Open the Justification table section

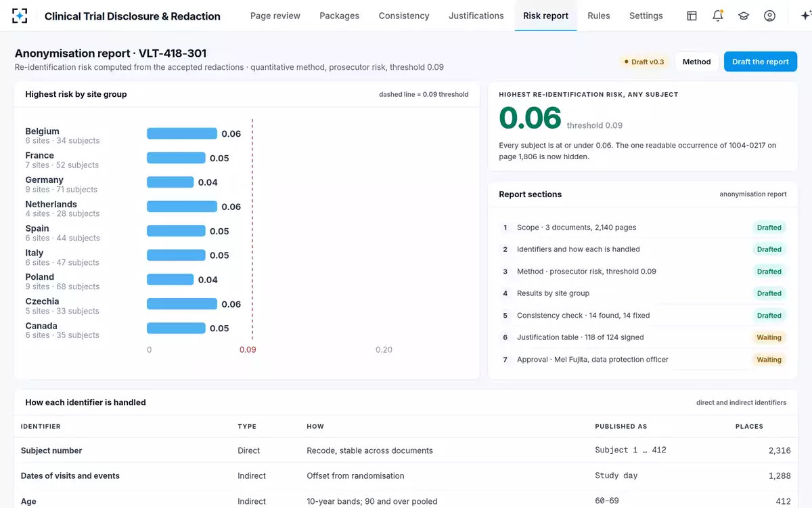(641, 337)
